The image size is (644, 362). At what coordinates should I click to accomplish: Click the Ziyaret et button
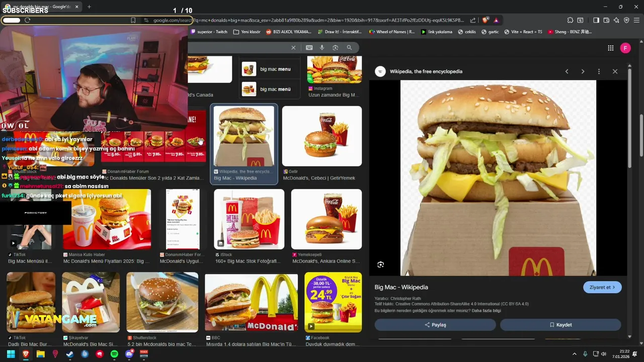point(602,288)
